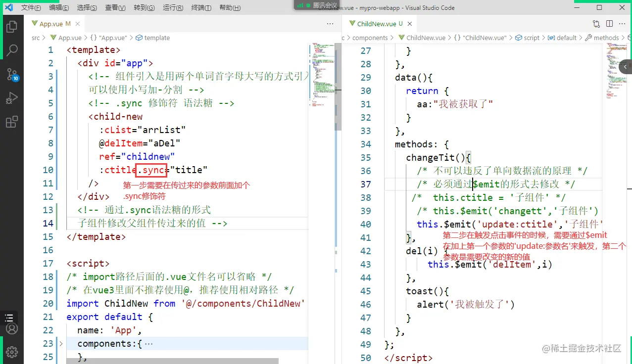Image resolution: width=632 pixels, height=364 pixels.
Task: Click the VS Code logo in title bar
Action: click(x=8, y=7)
